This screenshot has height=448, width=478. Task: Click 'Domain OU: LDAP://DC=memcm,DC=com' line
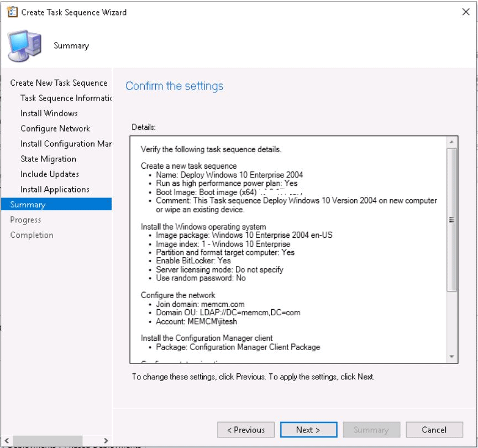click(228, 312)
